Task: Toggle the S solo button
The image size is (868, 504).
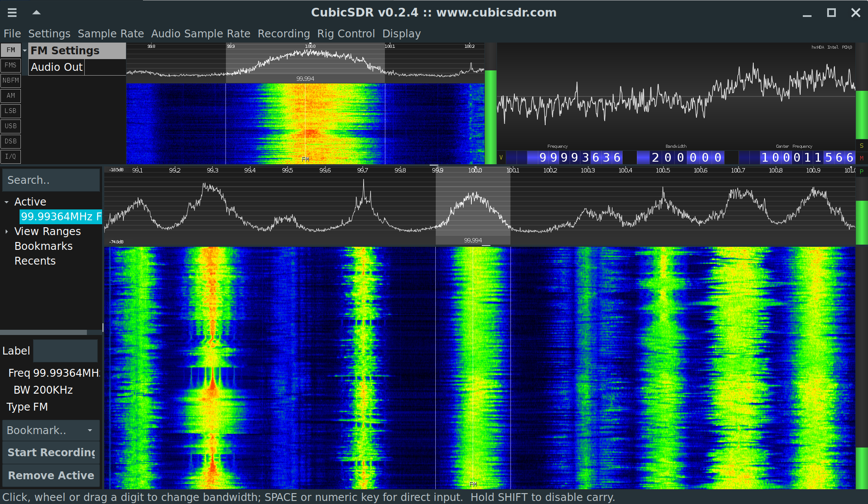Action: click(x=861, y=146)
